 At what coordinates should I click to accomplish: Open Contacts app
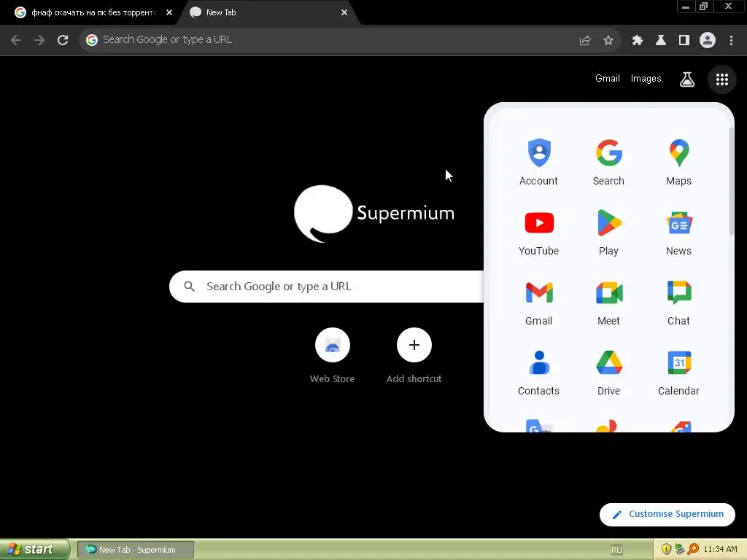coord(539,372)
